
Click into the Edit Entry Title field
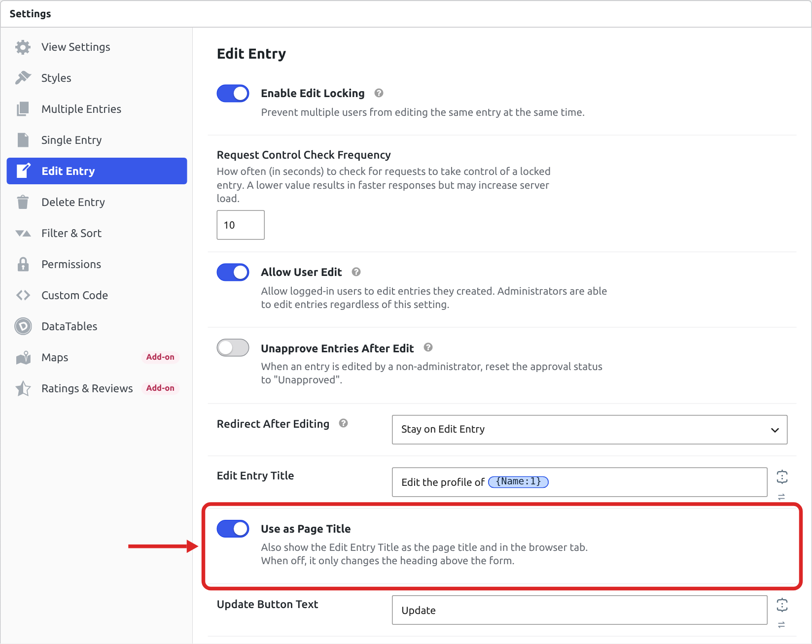[579, 482]
